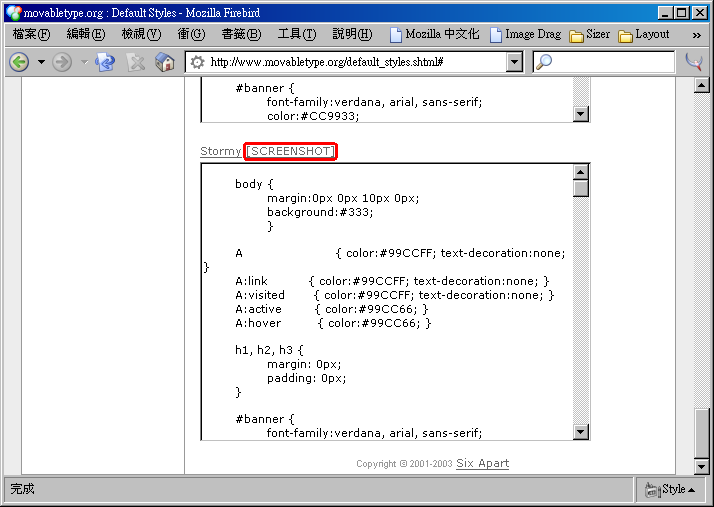This screenshot has width=714, height=507.
Task: Click the gear icon in address bar
Action: (197, 62)
